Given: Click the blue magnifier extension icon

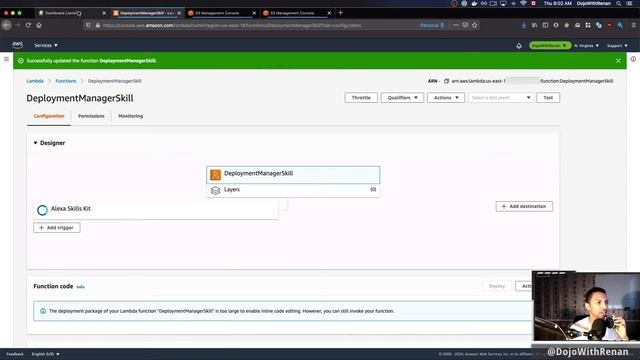Looking at the screenshot, I should [x=620, y=25].
